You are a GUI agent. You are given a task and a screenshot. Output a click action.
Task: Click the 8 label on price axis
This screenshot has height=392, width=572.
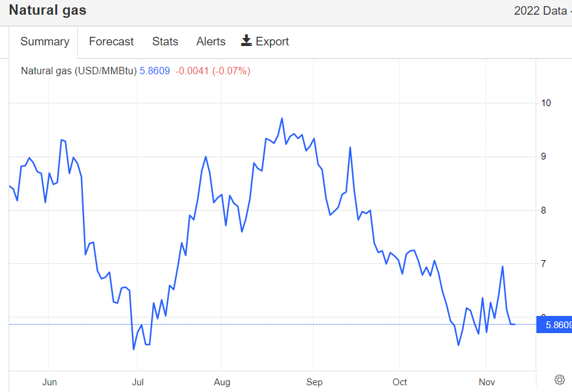coord(543,210)
